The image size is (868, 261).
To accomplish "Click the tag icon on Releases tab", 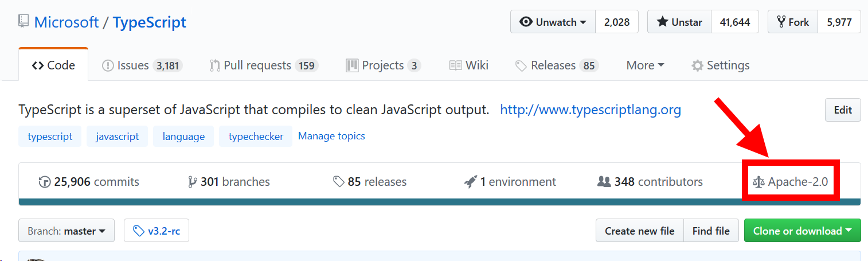I will click(x=521, y=66).
